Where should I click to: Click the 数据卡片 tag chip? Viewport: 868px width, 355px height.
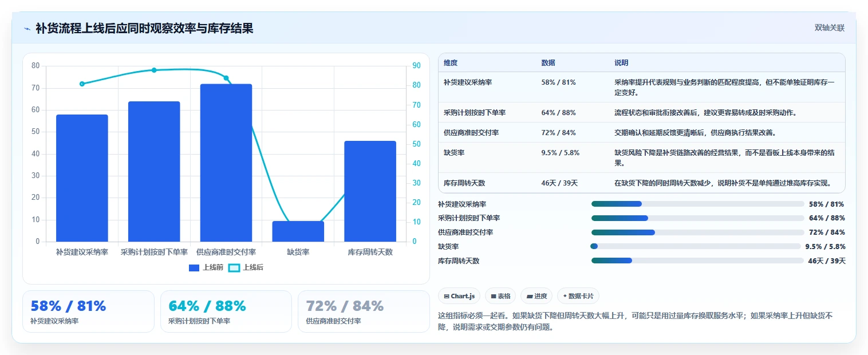coord(578,296)
